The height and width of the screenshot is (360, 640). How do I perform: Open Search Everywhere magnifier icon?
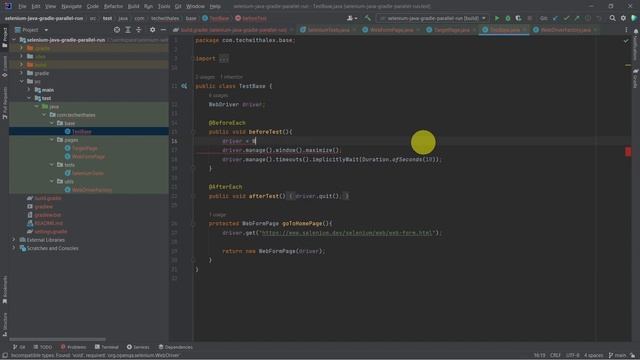click(x=612, y=18)
